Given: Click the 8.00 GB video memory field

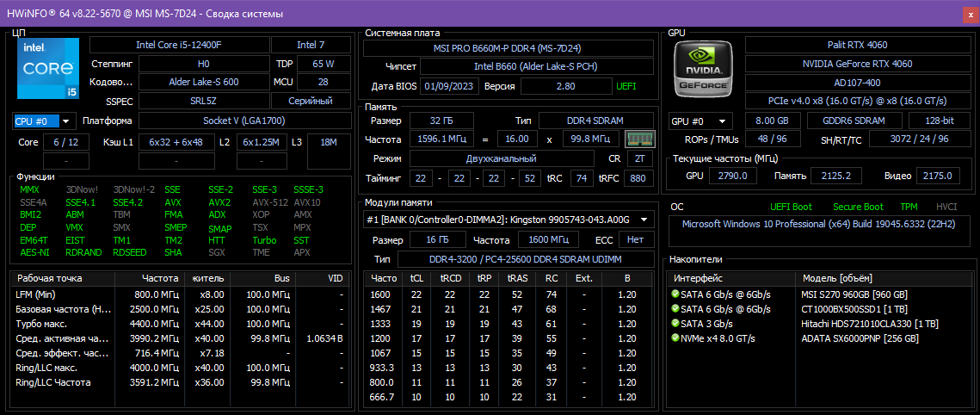Looking at the screenshot, I should pyautogui.click(x=774, y=121).
